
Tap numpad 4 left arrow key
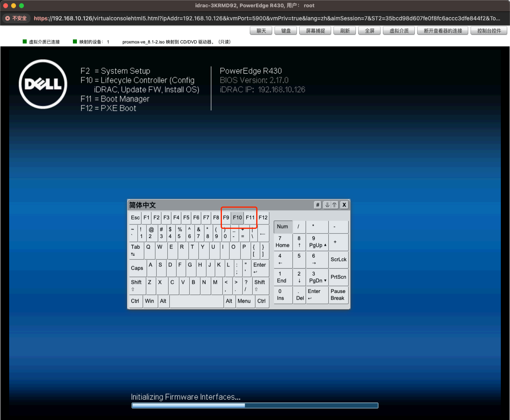[x=283, y=260]
